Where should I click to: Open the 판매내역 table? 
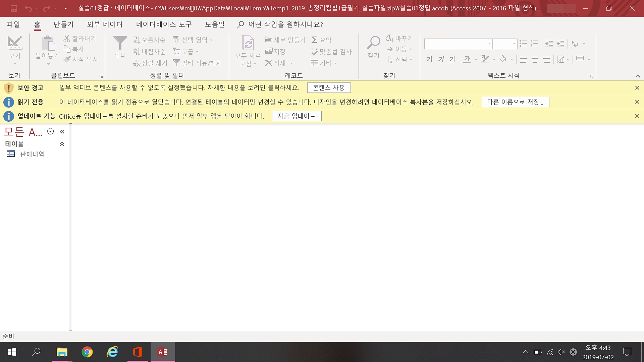pos(32,154)
